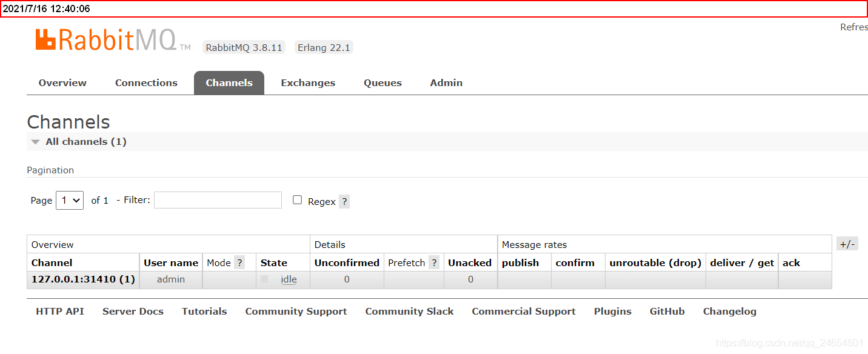
Task: Switch to the Overview tab
Action: coord(62,83)
